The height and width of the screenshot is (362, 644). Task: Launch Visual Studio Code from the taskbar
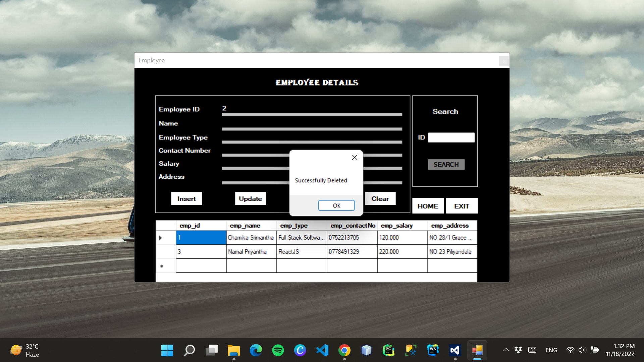(x=322, y=350)
